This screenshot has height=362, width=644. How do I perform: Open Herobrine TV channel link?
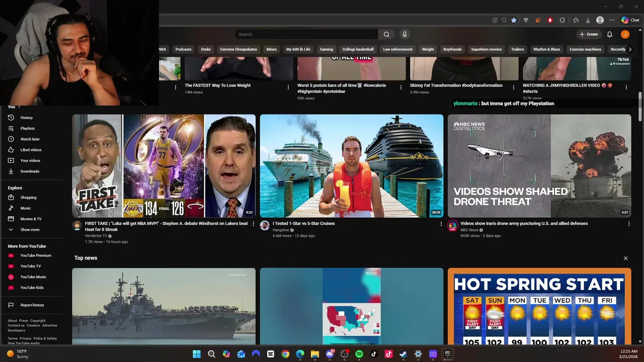[96, 236]
